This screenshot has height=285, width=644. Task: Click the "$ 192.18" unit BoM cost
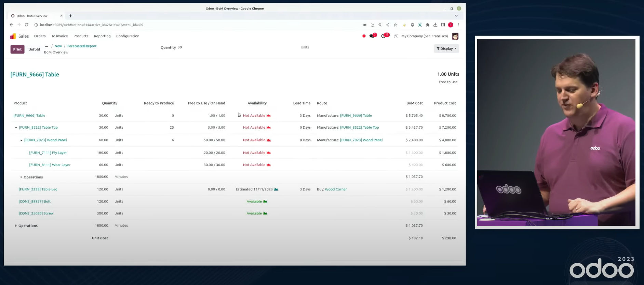[416, 238]
